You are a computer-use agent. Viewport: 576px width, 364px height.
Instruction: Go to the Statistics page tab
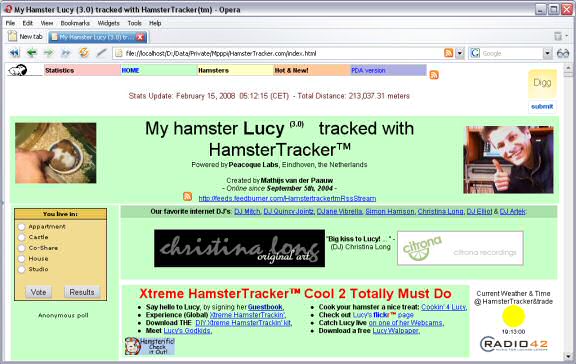(x=82, y=70)
